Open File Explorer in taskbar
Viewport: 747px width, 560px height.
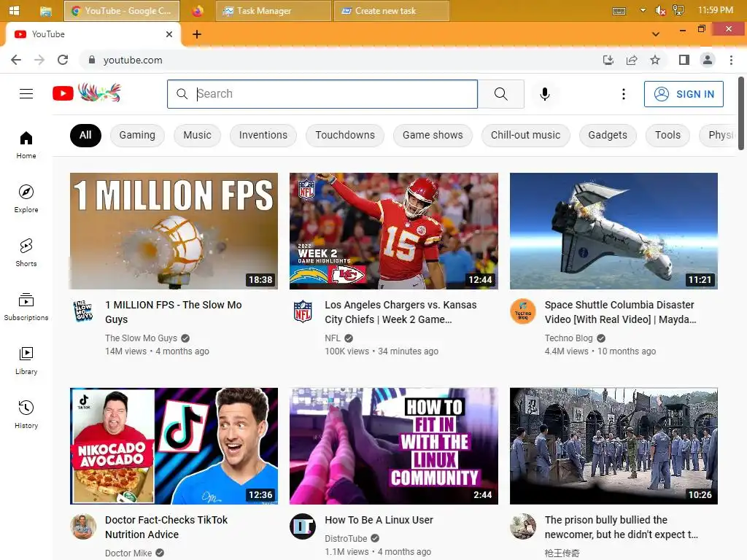point(46,10)
